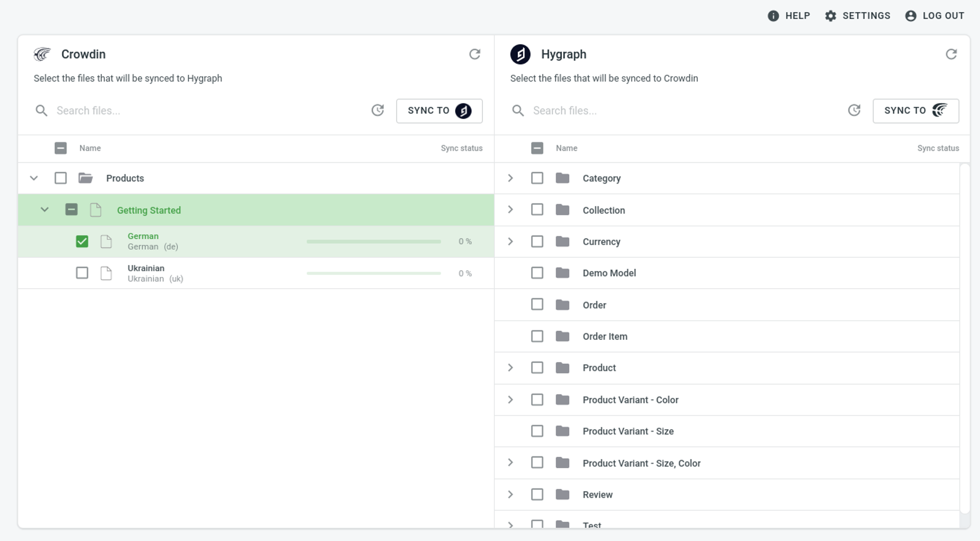
Task: Click the Collection folder icon
Action: pos(562,210)
